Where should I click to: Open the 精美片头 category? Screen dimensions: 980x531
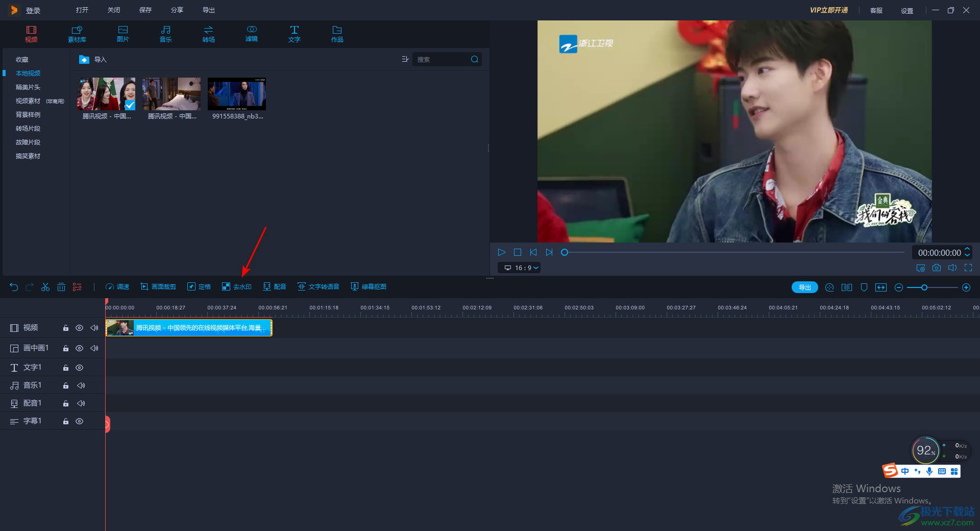pyautogui.click(x=28, y=87)
